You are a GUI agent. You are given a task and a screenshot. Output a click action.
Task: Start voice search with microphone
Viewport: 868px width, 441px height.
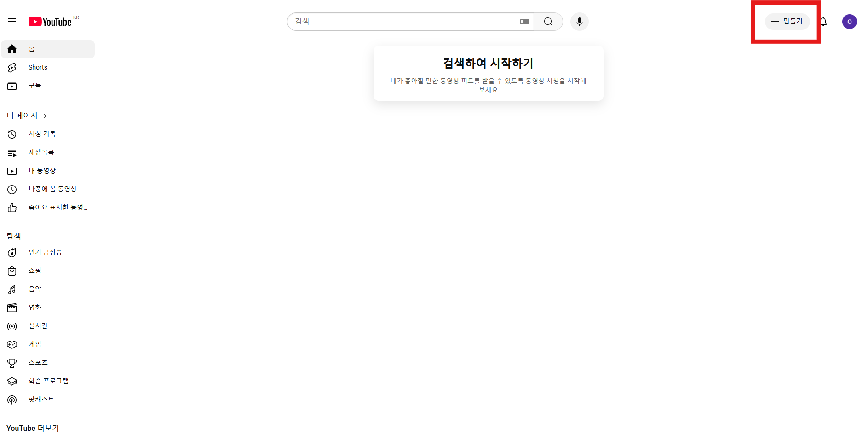(x=580, y=22)
